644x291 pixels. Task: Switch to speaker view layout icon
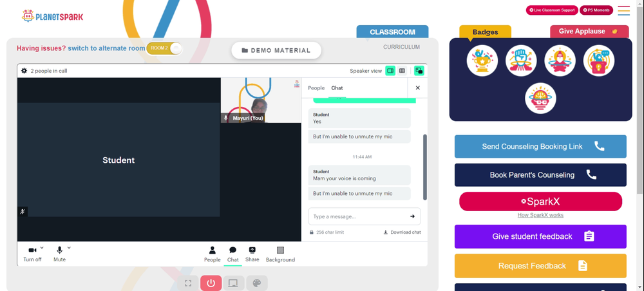point(390,71)
